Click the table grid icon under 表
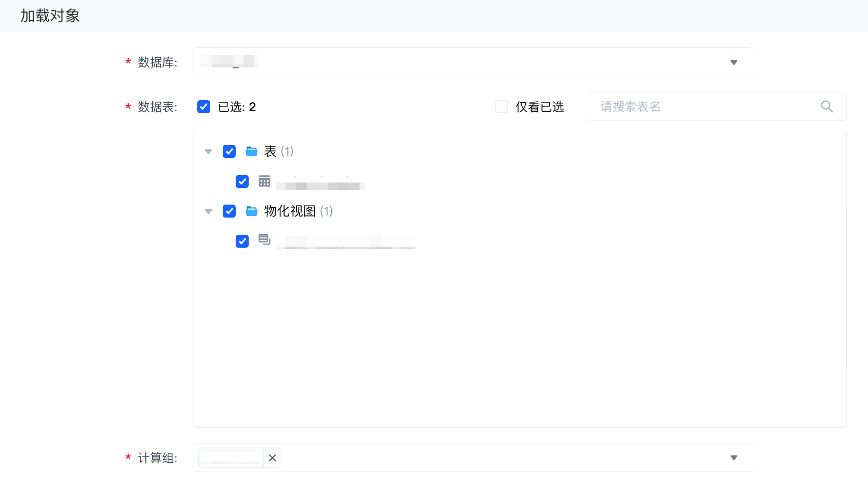The height and width of the screenshot is (485, 868). point(265,181)
